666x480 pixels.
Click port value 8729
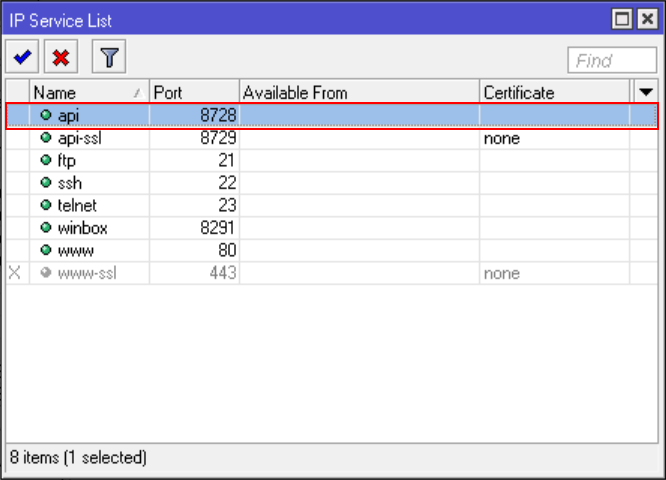(218, 138)
